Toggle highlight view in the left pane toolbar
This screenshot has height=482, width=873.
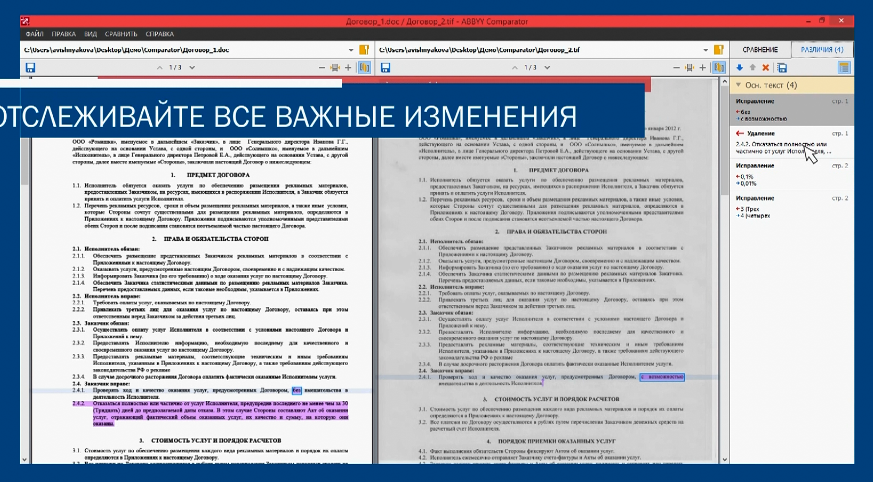tap(364, 67)
